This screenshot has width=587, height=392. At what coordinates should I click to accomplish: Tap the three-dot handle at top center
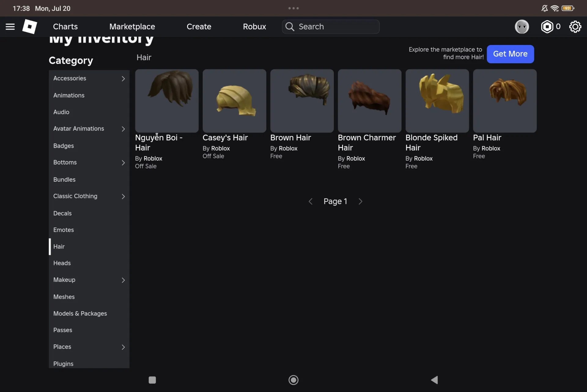click(293, 8)
